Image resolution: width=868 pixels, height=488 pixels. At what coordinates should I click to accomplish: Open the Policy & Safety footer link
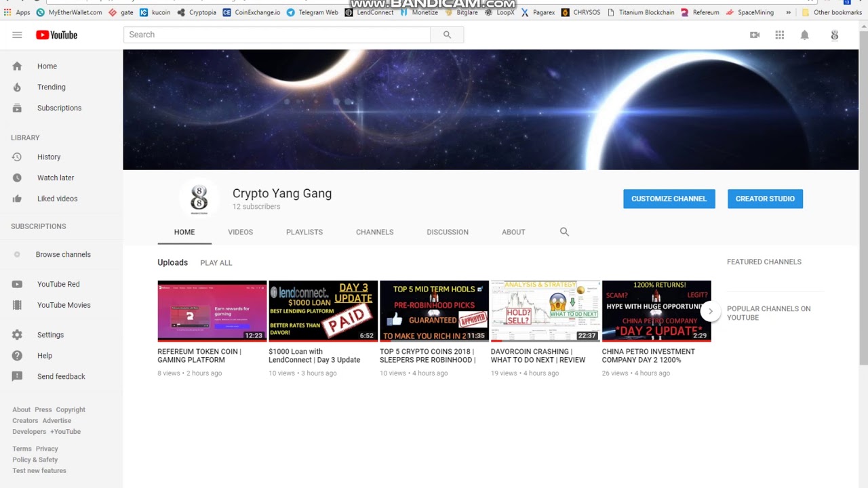35,460
